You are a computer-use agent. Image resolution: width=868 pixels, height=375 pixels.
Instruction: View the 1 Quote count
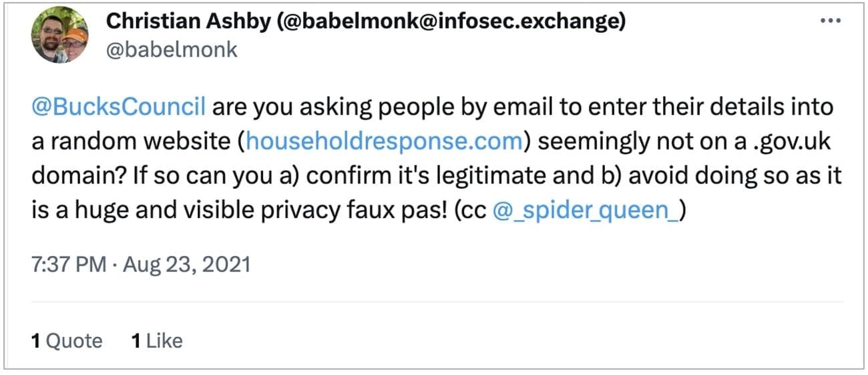click(x=67, y=341)
